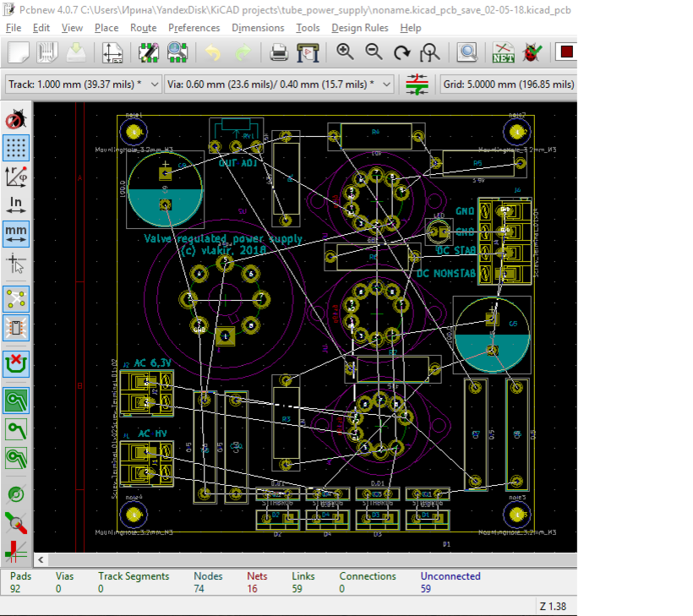Click the red active layer color swatch
Image resolution: width=693 pixels, height=616 pixels.
pyautogui.click(x=565, y=52)
